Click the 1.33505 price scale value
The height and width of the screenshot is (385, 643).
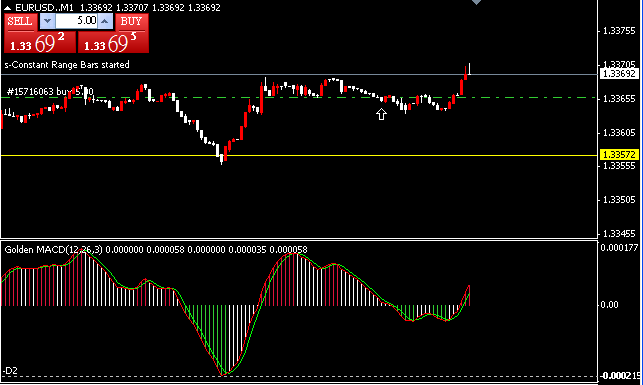point(619,200)
